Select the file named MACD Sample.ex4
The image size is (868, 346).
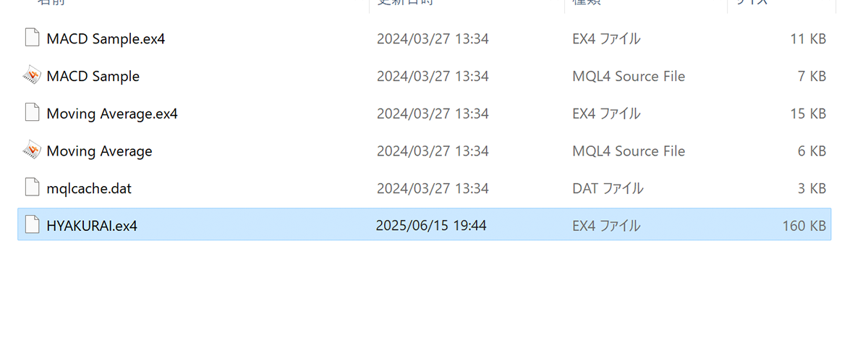[106, 38]
